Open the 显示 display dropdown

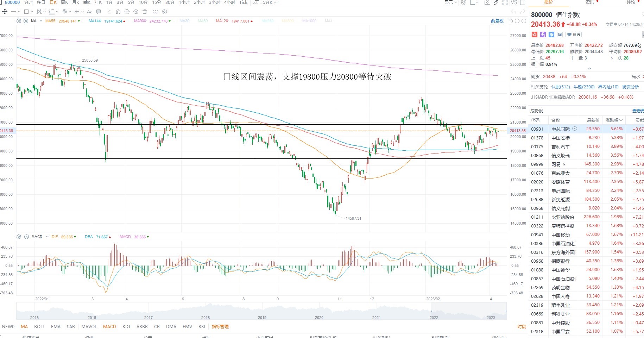(450, 2)
